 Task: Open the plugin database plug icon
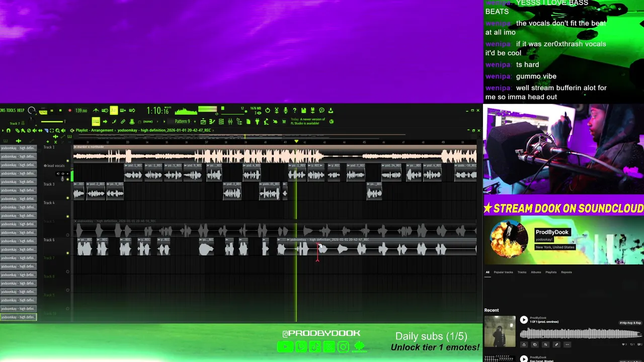pyautogui.click(x=257, y=122)
